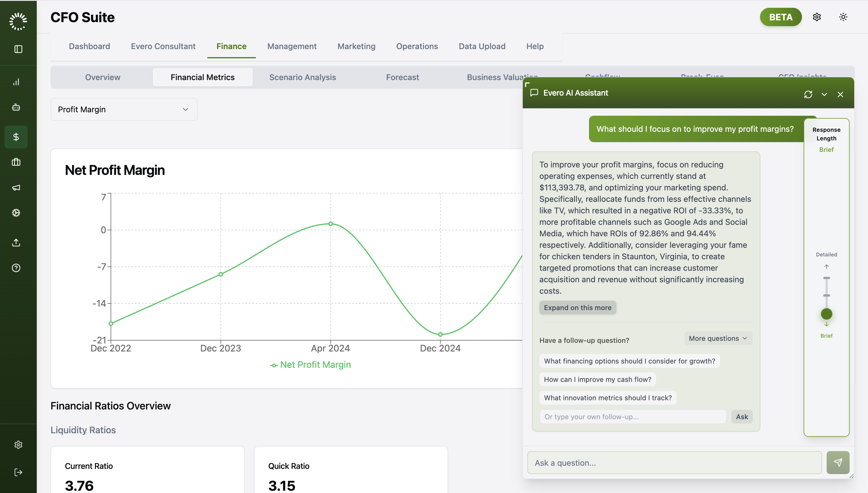Viewport: 868px width, 493px height.
Task: Open the Profit Margin metric dropdown
Action: (x=124, y=109)
